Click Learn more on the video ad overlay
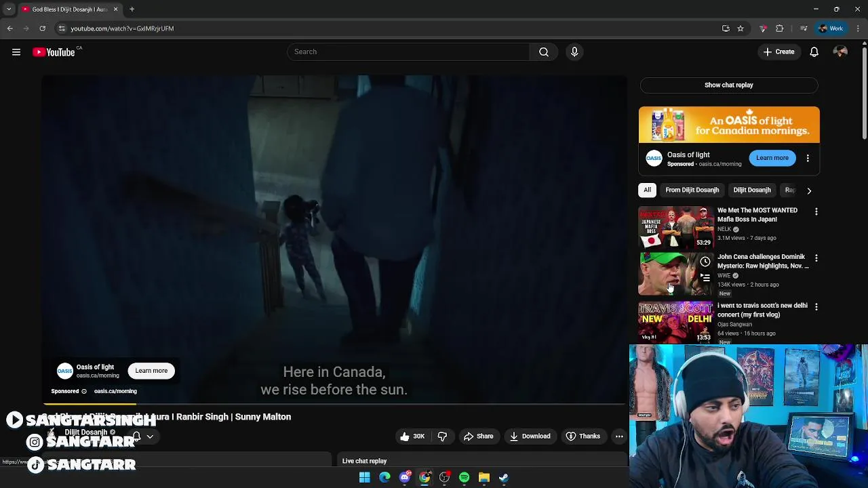The height and width of the screenshot is (488, 868). pos(151,371)
